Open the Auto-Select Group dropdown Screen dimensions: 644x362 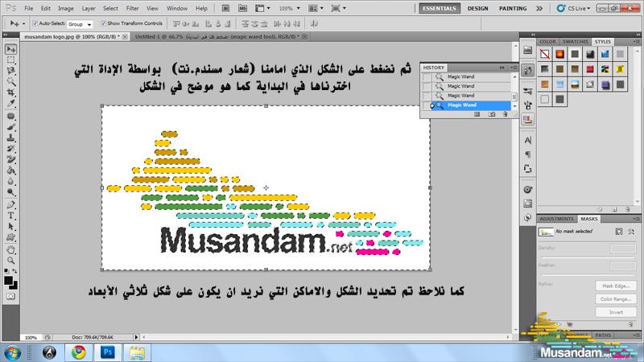[80, 24]
